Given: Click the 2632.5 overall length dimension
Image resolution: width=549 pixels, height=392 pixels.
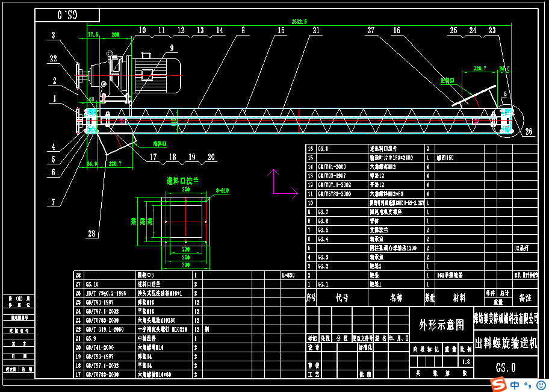Looking at the screenshot, I should click(x=299, y=22).
